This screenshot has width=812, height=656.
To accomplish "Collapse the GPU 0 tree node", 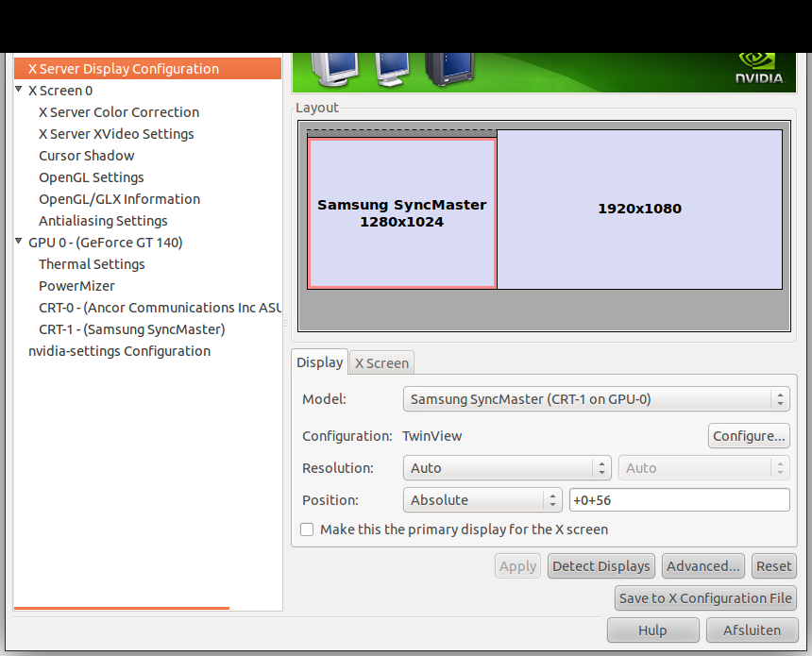I will click(x=19, y=241).
